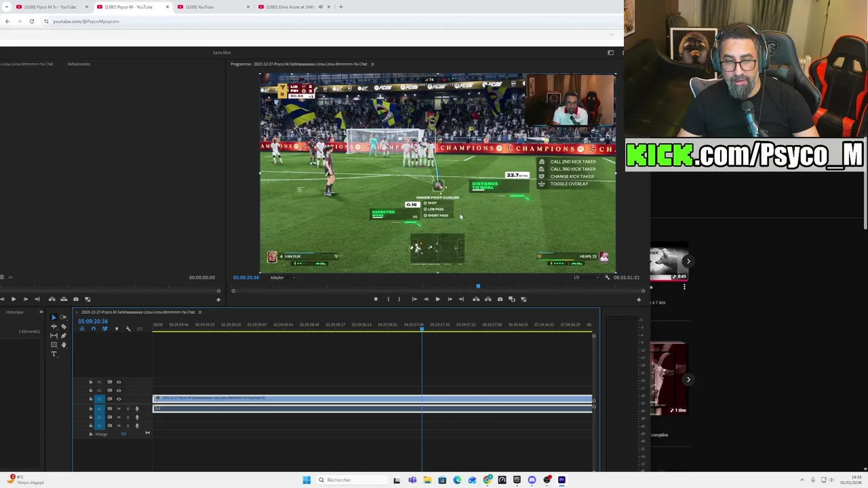Open timeline display settings wrench
868x488 pixels.
(x=128, y=329)
